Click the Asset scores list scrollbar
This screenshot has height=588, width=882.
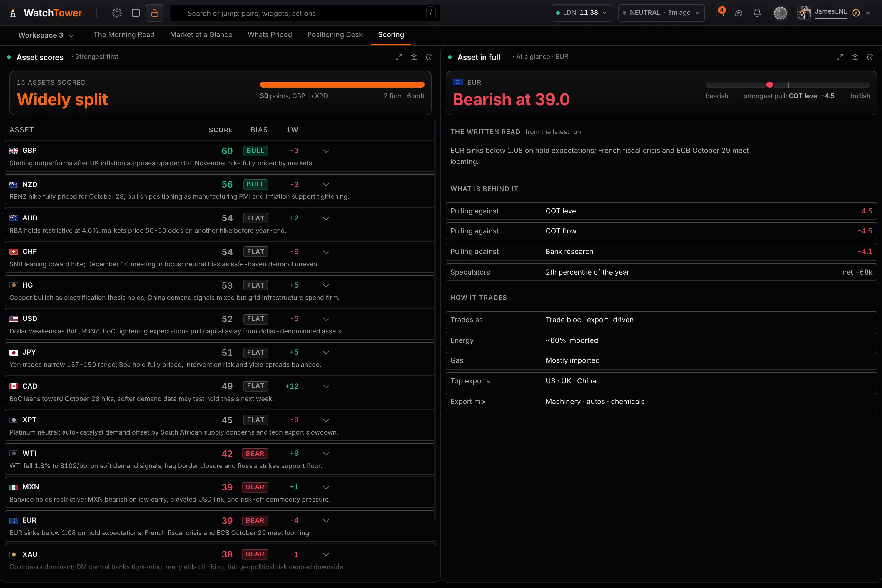click(x=435, y=319)
